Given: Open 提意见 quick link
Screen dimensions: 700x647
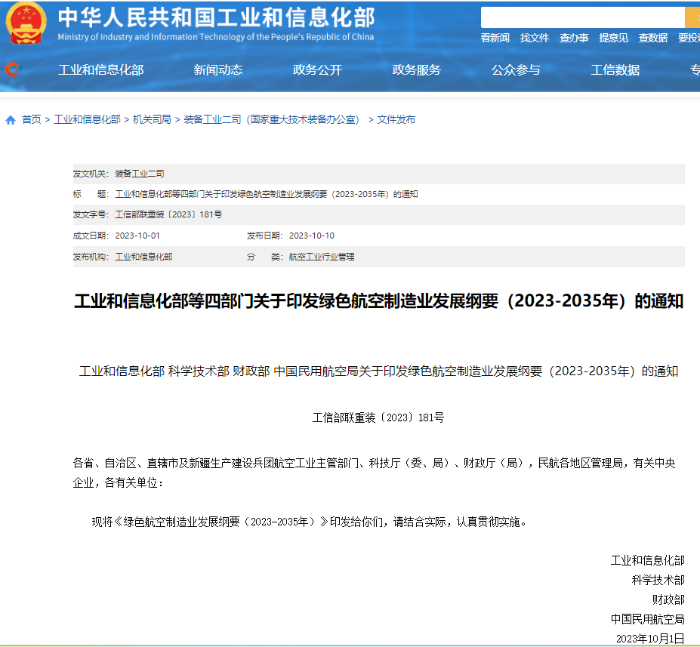Looking at the screenshot, I should click(x=613, y=38).
